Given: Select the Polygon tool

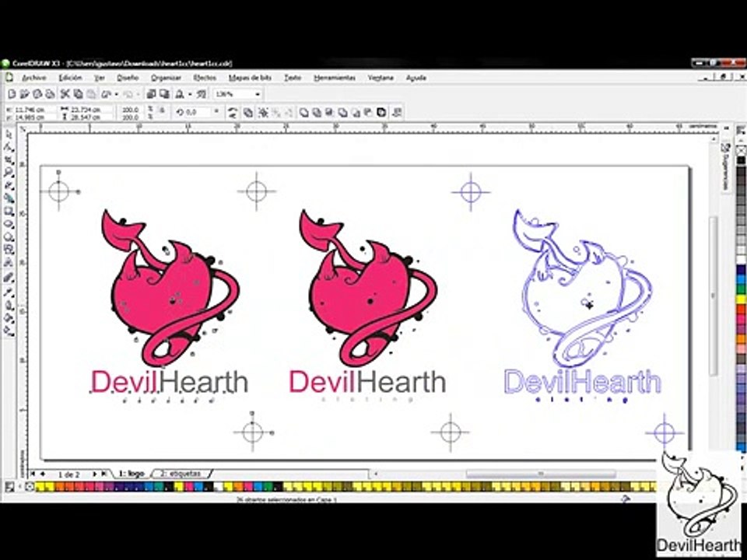Looking at the screenshot, I should [9, 236].
